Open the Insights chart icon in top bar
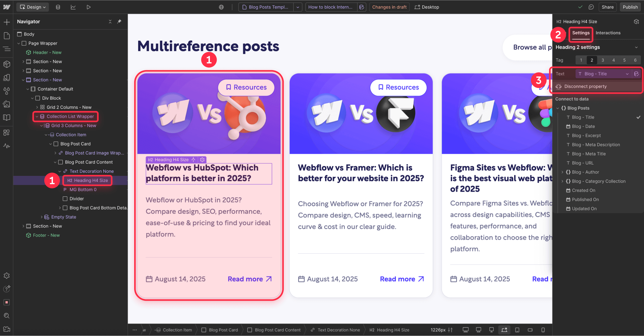 [73, 7]
